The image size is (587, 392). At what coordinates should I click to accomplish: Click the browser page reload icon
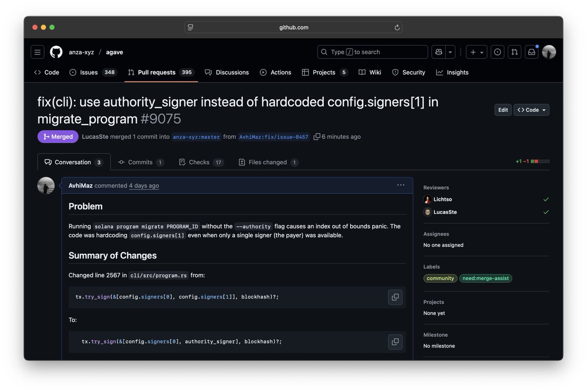397,27
